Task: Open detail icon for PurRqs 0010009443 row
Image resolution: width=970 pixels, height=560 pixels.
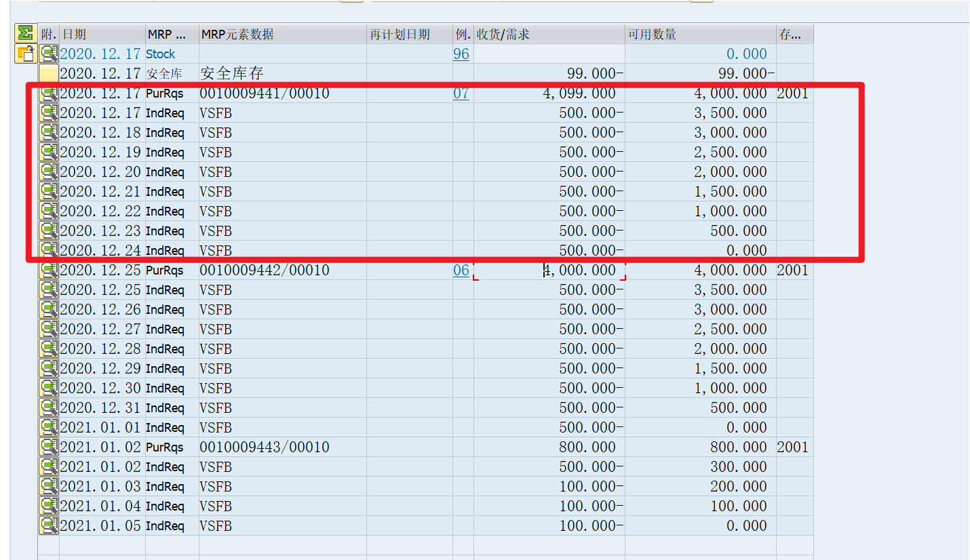Action: (47, 446)
